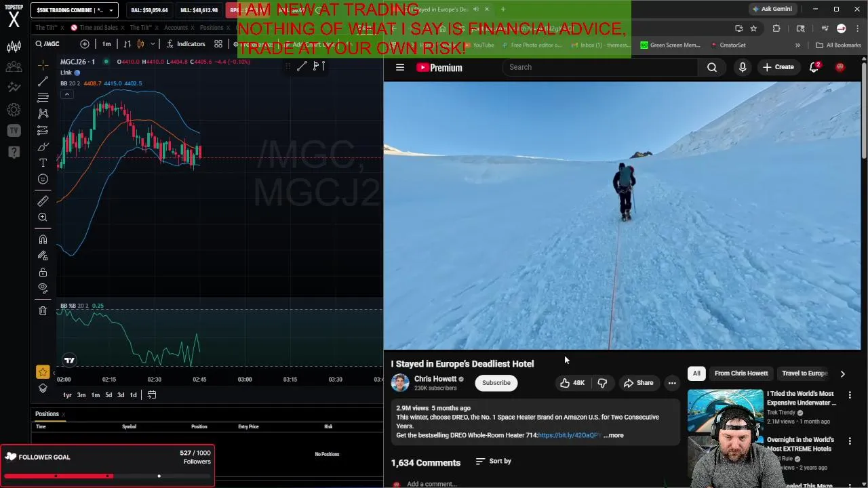868x488 pixels.
Task: Open the video more actions ellipsis
Action: click(672, 383)
